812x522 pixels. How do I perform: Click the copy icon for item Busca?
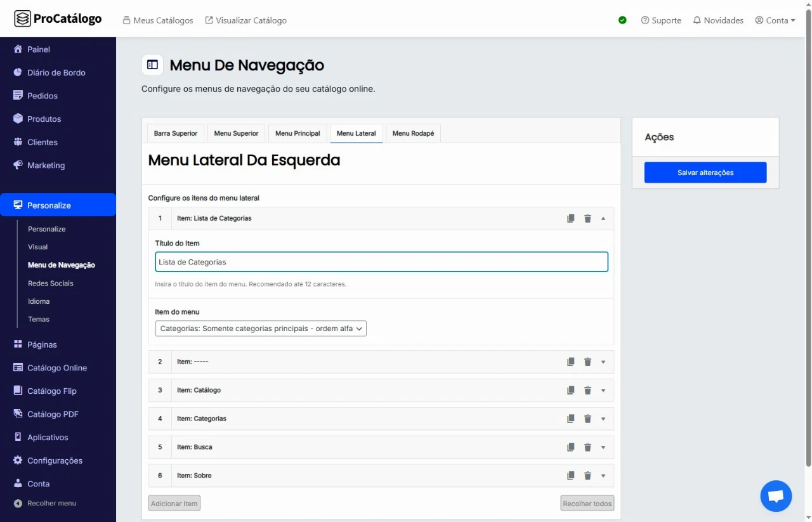pyautogui.click(x=571, y=447)
